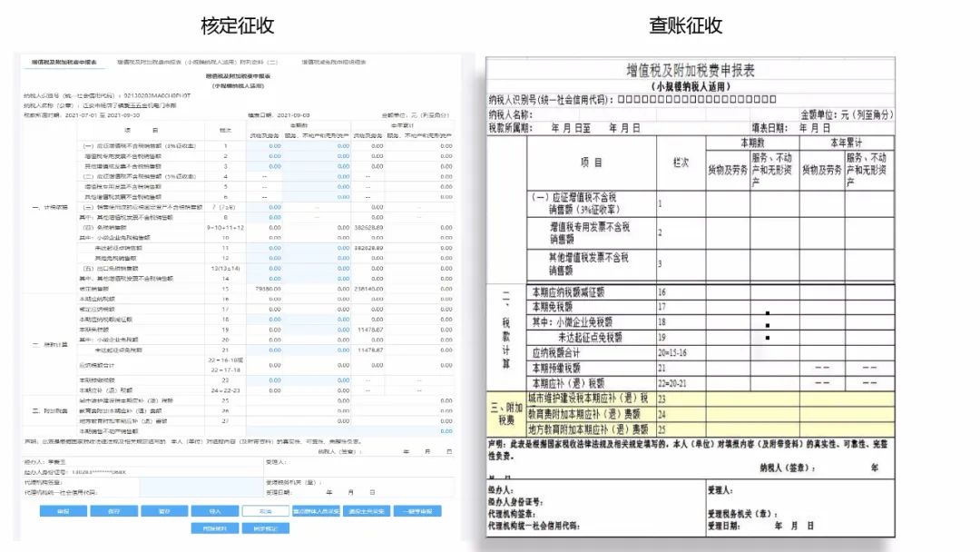Click 金额单位:元(列至角分) in right form
980x552 pixels.
coord(847,115)
